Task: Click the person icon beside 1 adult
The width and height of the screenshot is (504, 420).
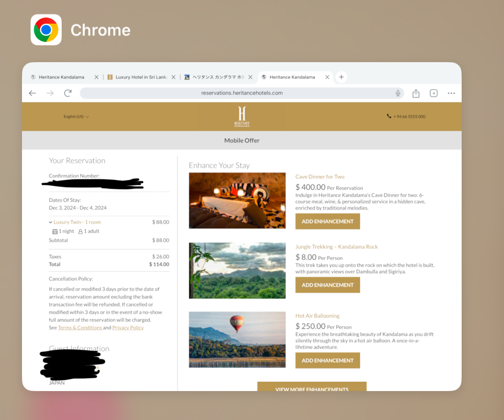Action: [80, 231]
